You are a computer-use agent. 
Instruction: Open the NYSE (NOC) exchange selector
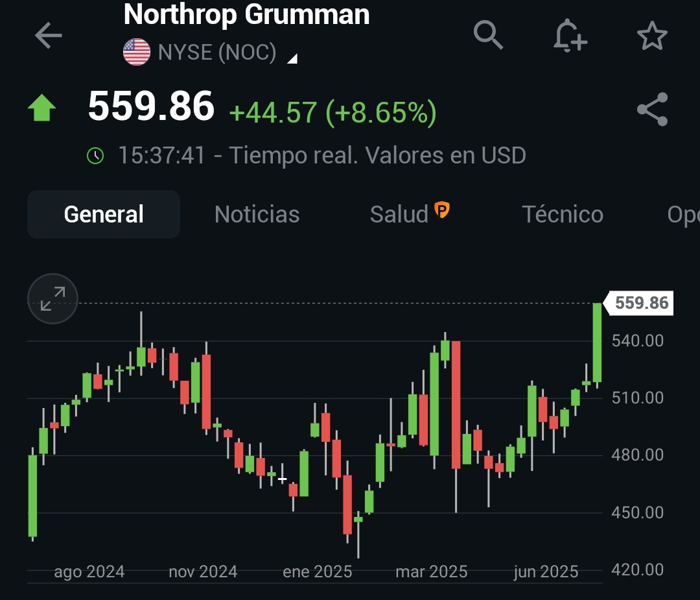[x=217, y=53]
